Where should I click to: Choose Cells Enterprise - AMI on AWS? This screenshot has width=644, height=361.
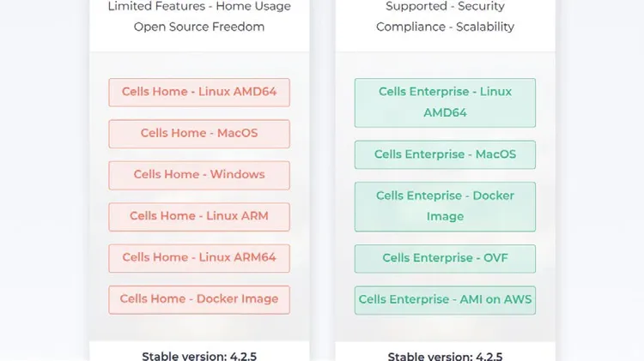coord(445,300)
